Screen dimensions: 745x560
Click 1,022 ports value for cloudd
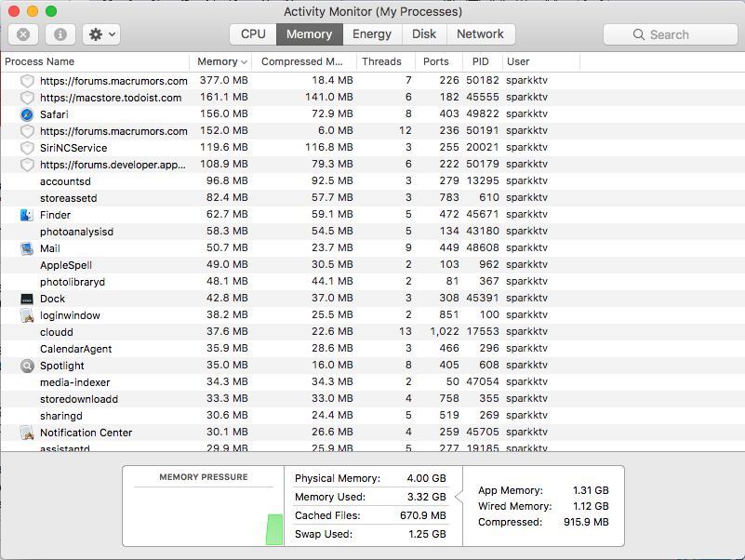point(445,331)
